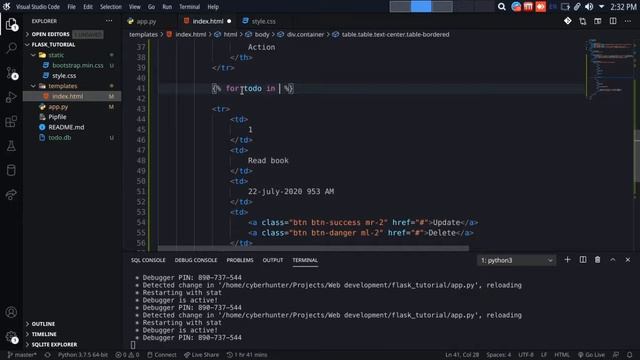The image size is (640, 360).
Task: Click Go Live in the status bar
Action: coord(591,355)
